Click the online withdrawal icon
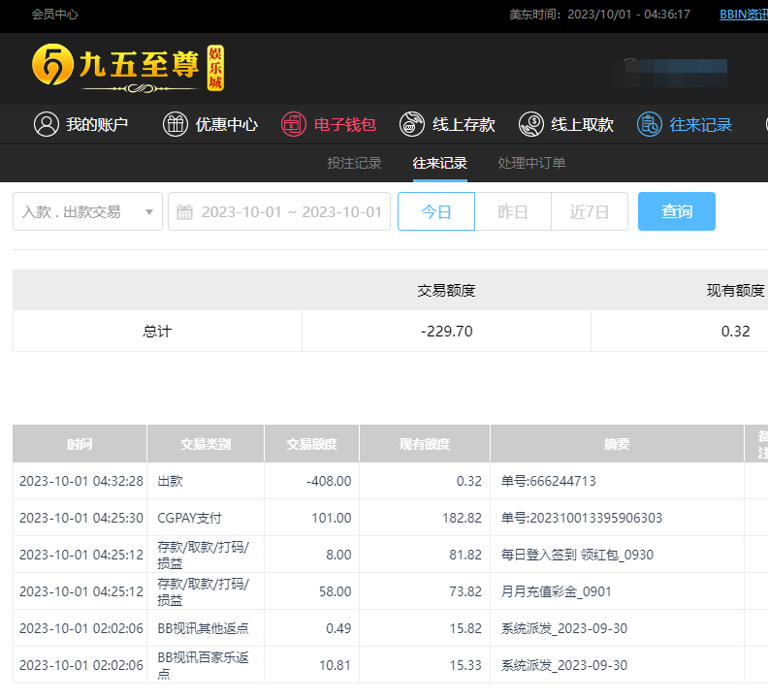This screenshot has height=700, width=768. tap(531, 124)
